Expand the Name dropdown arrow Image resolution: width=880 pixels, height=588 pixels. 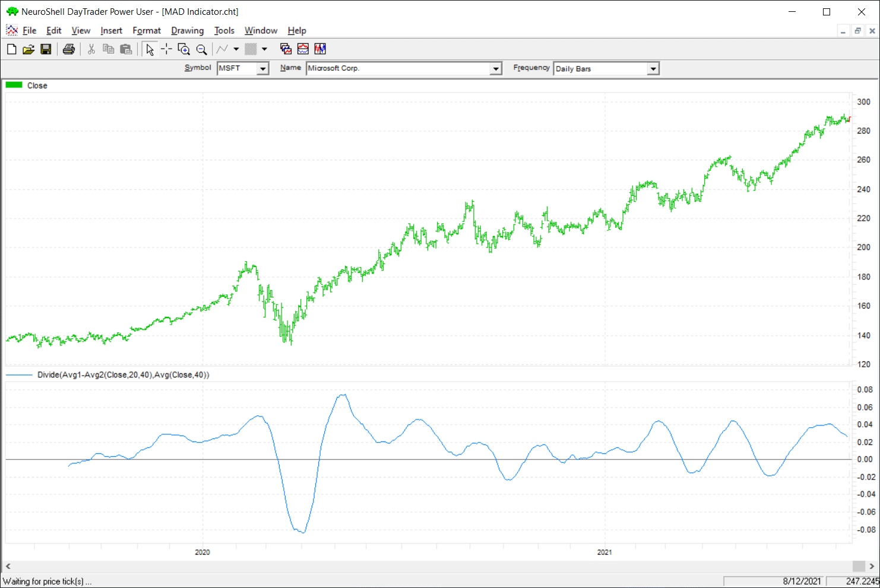[496, 69]
